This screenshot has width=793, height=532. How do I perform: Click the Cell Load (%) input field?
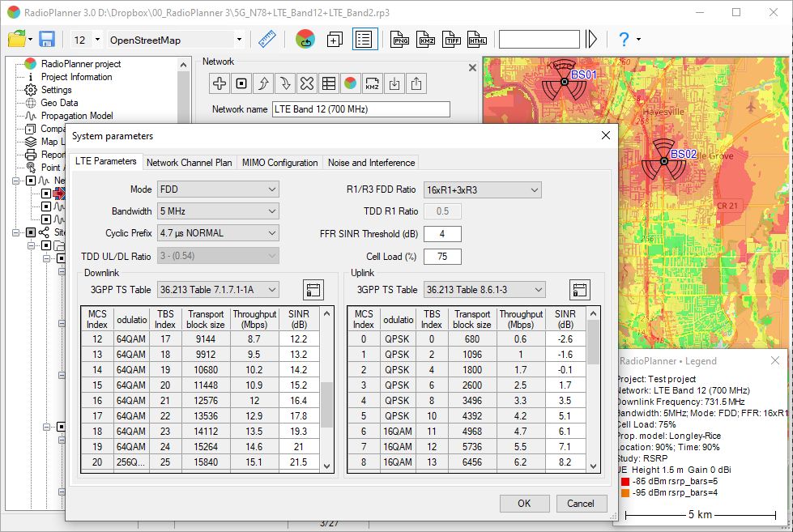[441, 257]
